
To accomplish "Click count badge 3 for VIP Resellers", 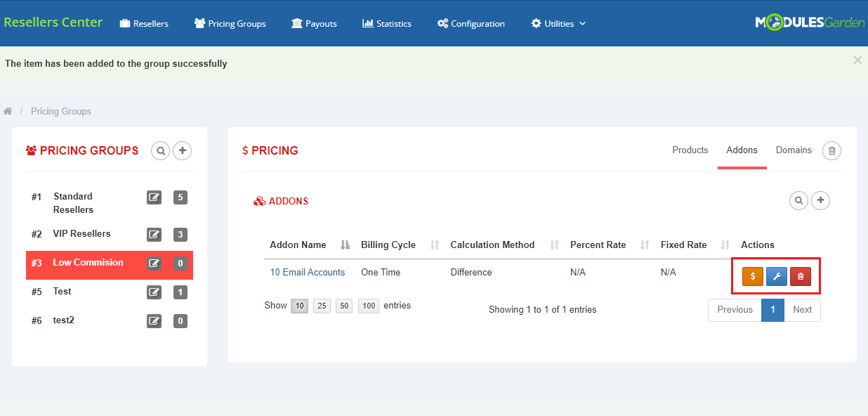I will pos(180,235).
